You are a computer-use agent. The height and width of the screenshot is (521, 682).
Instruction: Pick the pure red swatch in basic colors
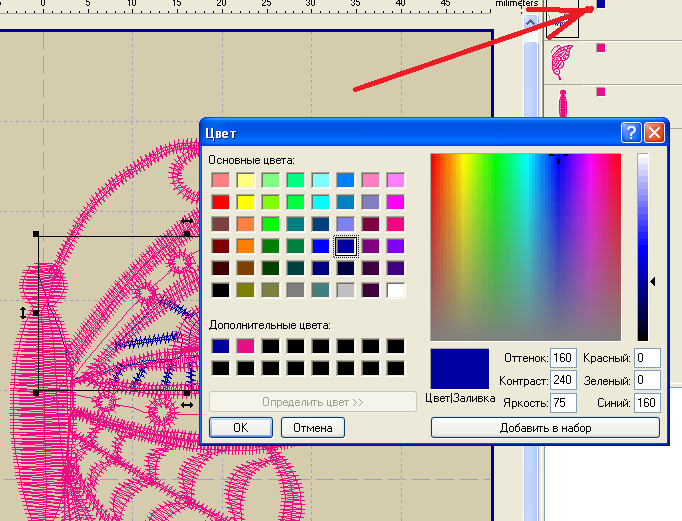221,202
